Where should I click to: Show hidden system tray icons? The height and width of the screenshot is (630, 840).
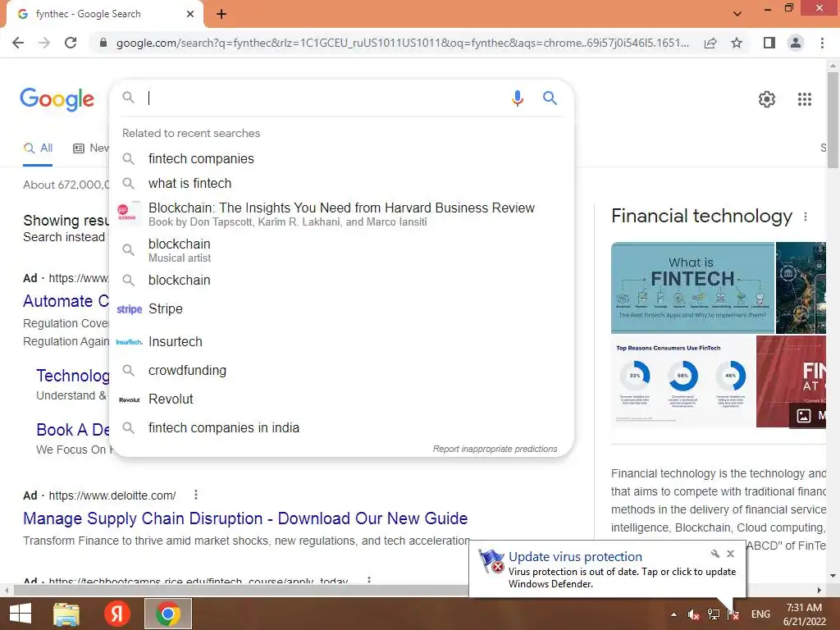click(673, 614)
